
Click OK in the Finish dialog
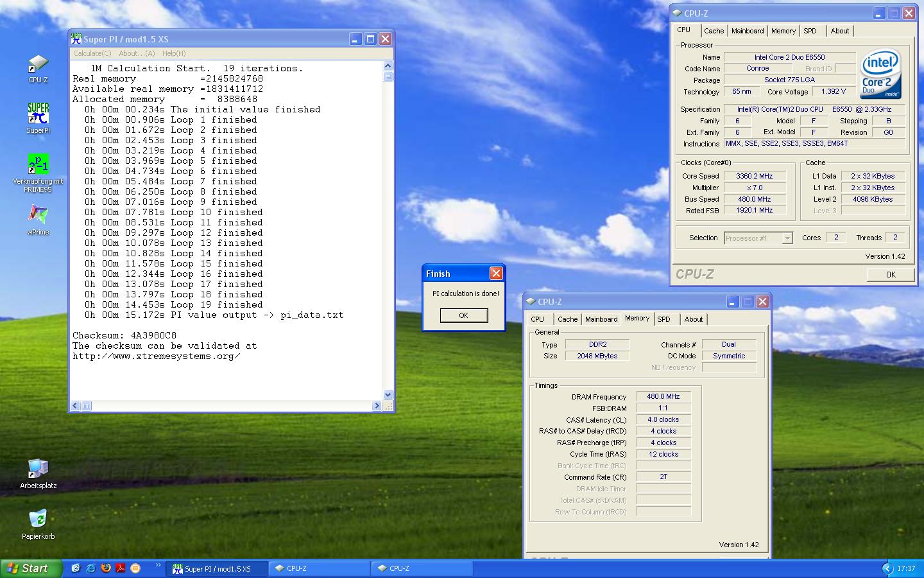463,315
